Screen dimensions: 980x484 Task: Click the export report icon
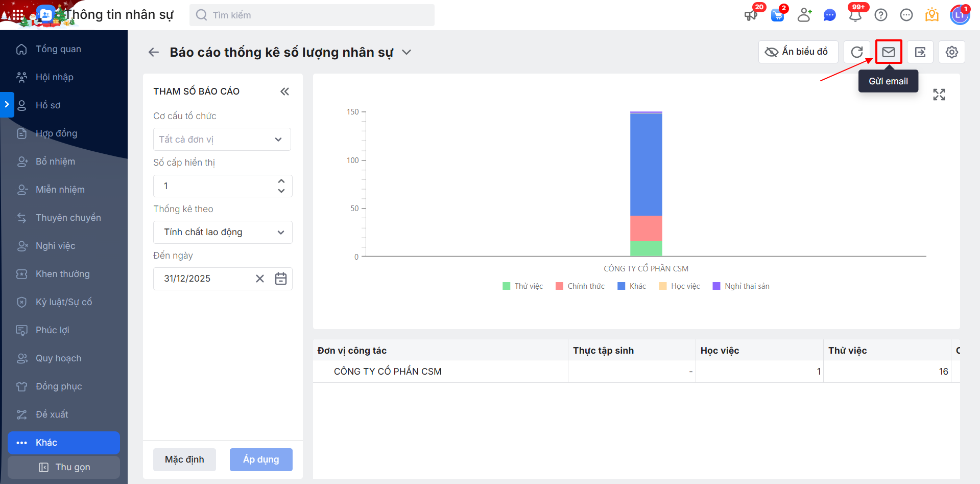pyautogui.click(x=920, y=52)
